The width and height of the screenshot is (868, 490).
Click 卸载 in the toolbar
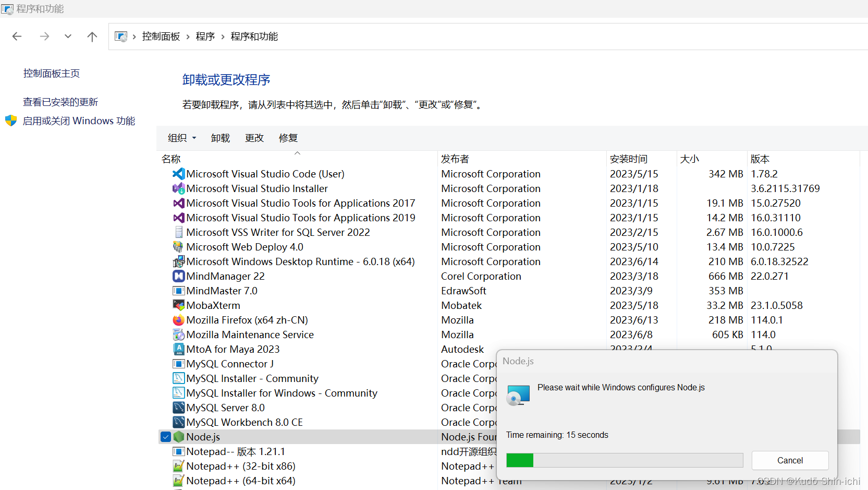(x=221, y=138)
